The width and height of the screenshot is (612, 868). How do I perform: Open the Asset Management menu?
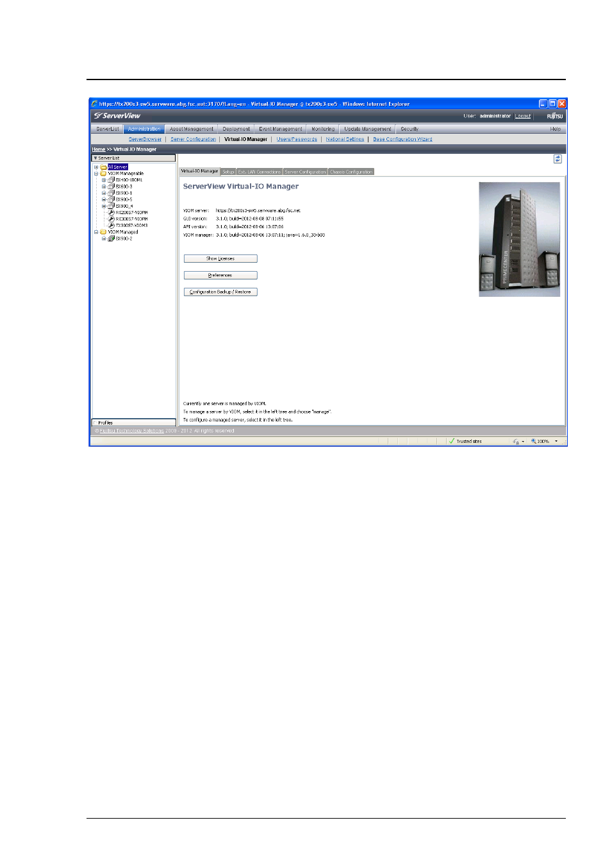(x=192, y=129)
